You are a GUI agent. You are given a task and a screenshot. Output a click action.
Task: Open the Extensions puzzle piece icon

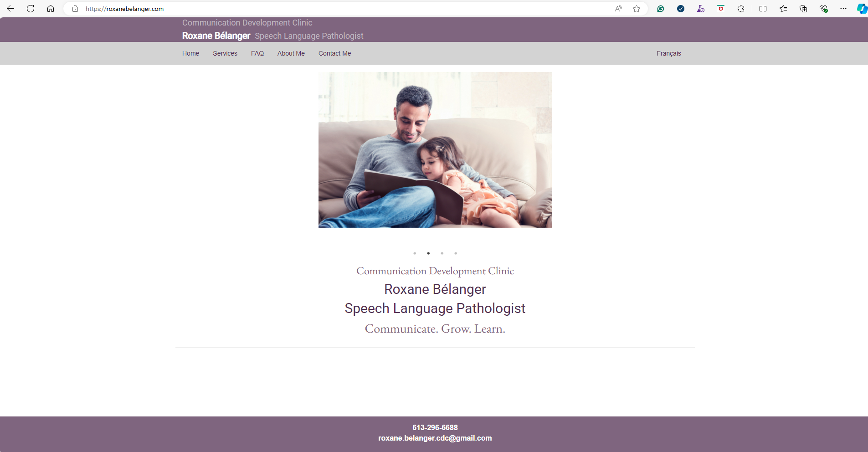741,9
